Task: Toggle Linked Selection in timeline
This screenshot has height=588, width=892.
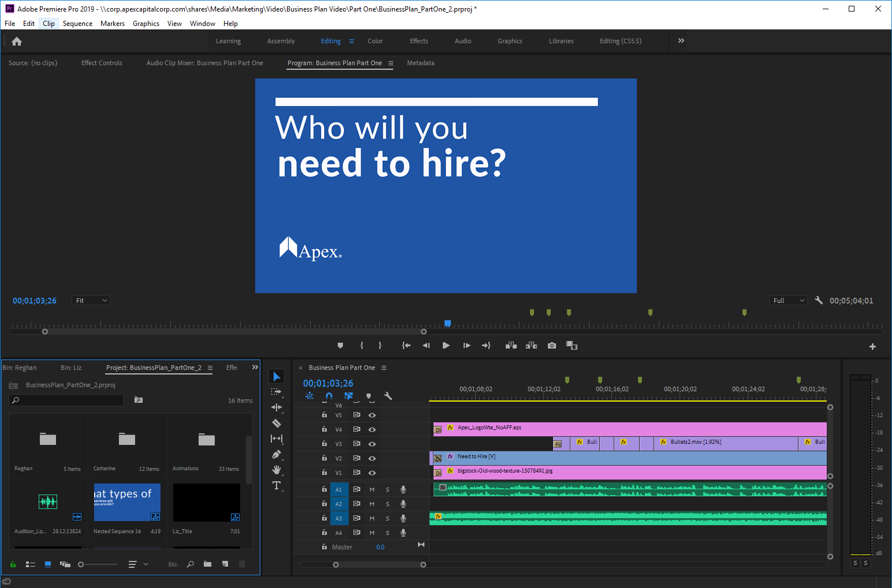Action: (349, 396)
